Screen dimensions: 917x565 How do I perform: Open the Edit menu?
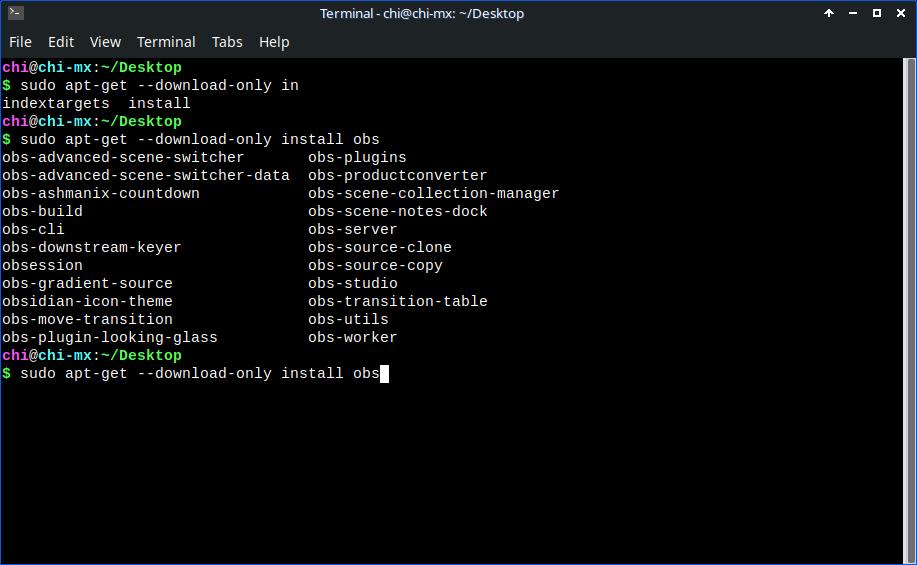coord(61,42)
